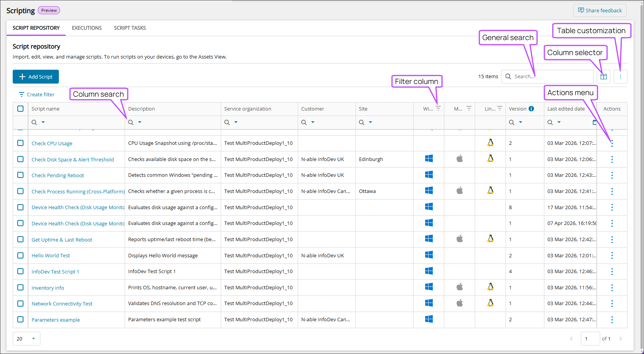Click the Version info icon

(x=531, y=109)
